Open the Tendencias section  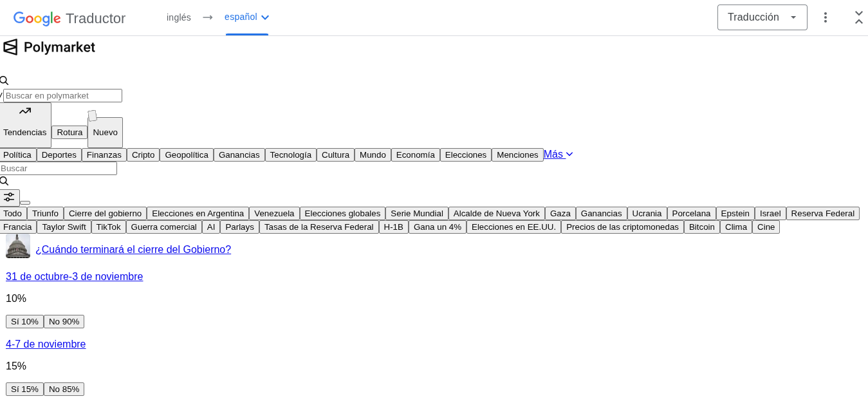(x=25, y=125)
